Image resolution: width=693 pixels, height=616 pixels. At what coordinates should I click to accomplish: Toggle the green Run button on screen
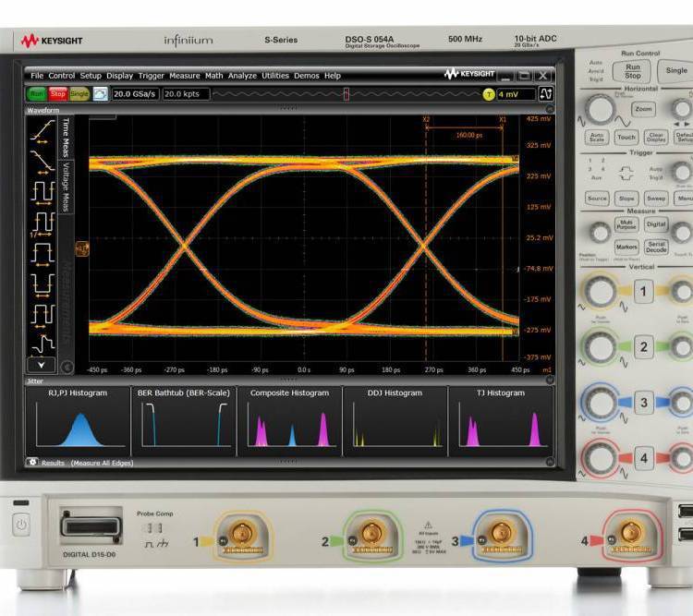[37, 93]
